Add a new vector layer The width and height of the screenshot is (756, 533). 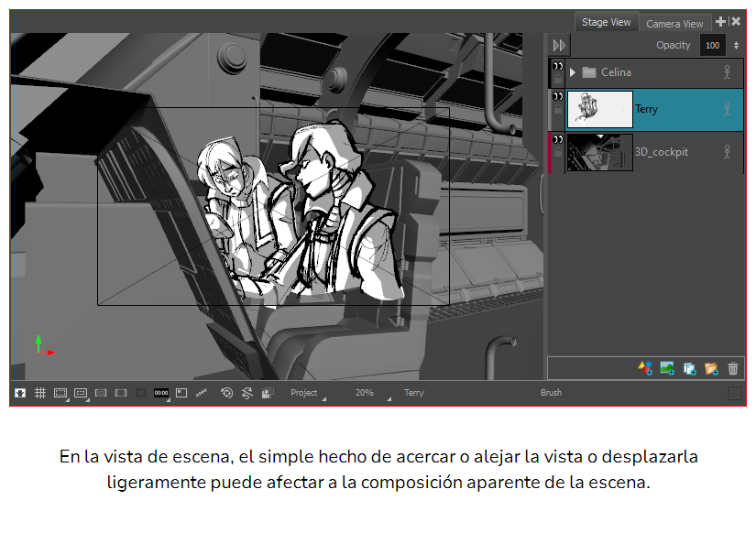[x=645, y=368]
